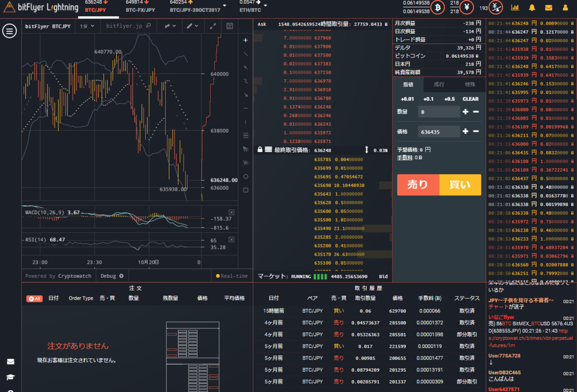
Task: Open the yen leverage scale icon
Action: pos(496,7)
